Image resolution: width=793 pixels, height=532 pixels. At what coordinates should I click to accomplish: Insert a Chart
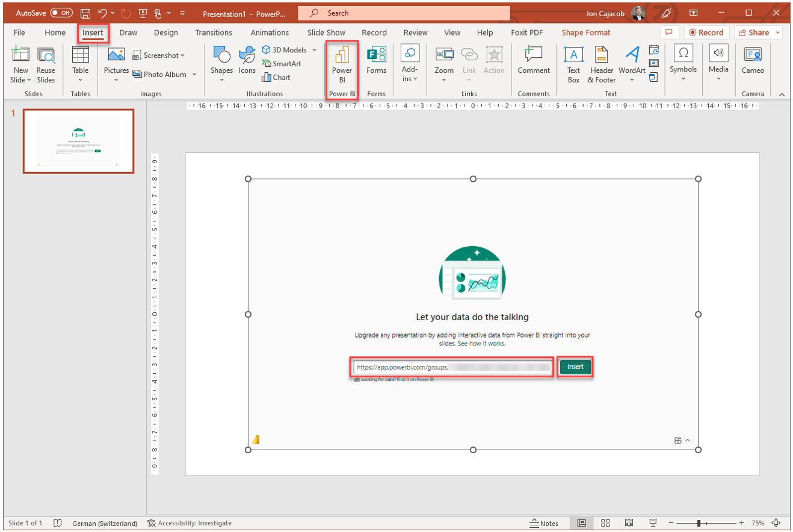(x=276, y=78)
